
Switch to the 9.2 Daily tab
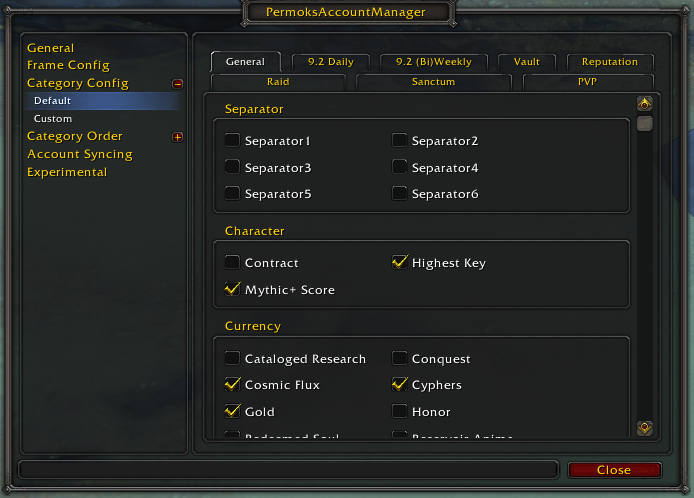331,62
